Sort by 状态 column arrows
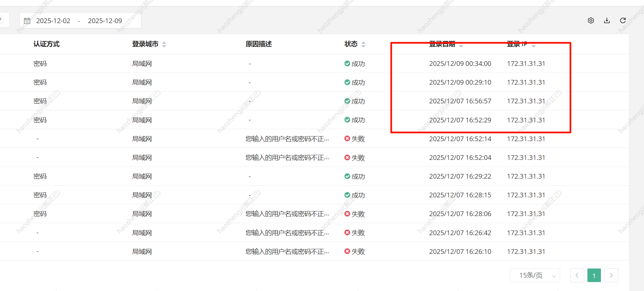This screenshot has width=644, height=291. click(x=363, y=44)
